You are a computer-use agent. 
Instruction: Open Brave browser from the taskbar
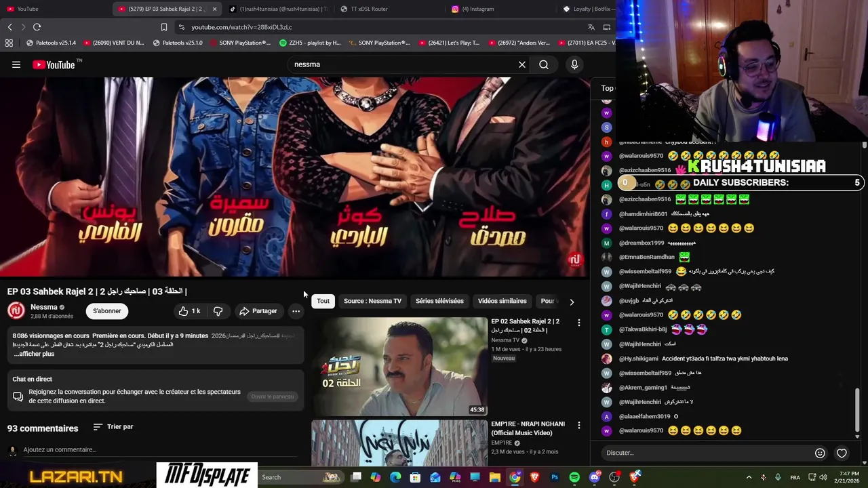click(535, 477)
